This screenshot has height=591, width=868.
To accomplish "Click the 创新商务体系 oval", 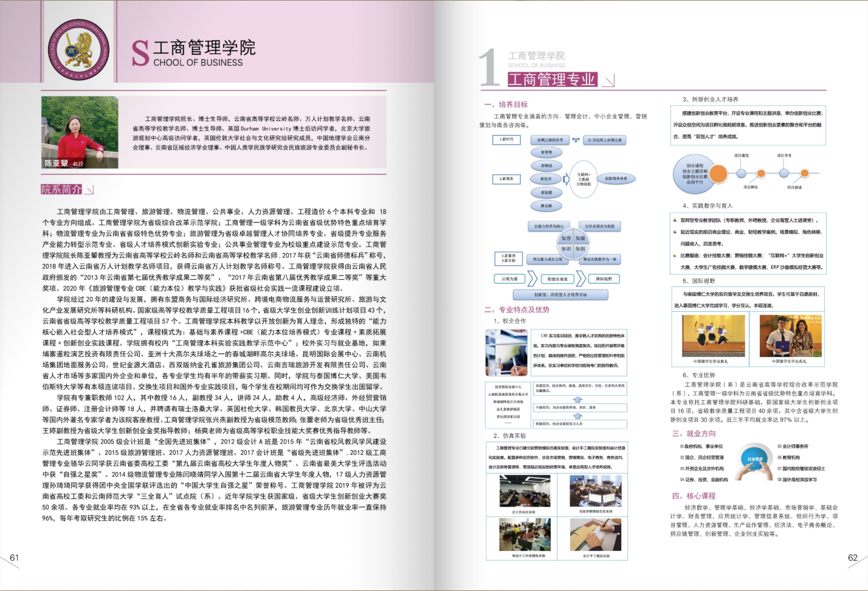I will [616, 179].
